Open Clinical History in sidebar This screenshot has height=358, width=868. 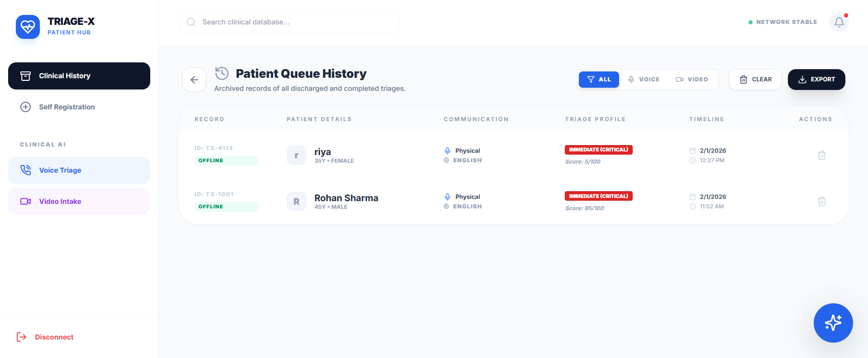coord(79,76)
